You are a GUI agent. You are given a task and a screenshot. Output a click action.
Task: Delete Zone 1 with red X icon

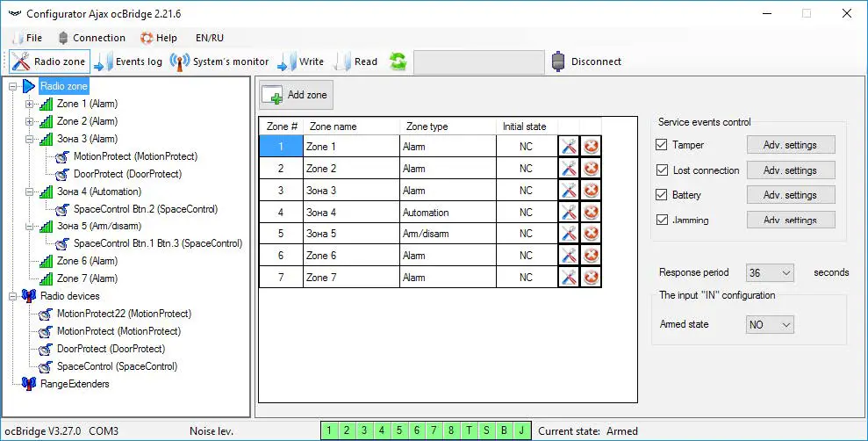click(591, 146)
